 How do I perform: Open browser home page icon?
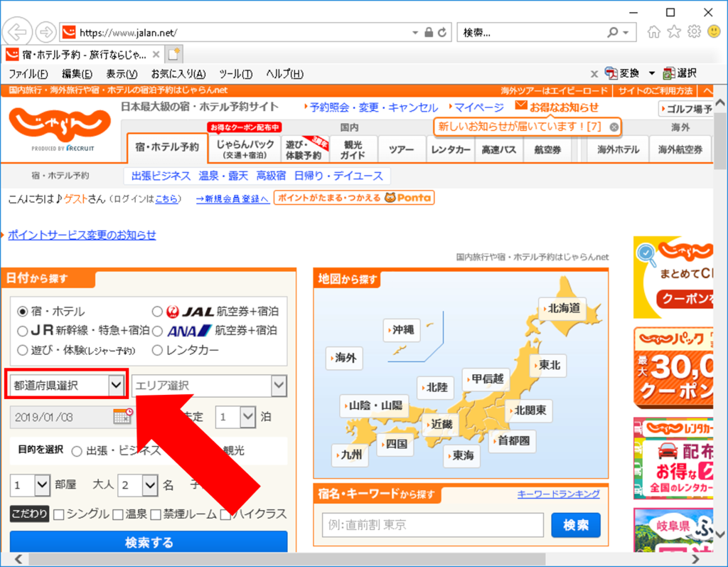pos(654,32)
